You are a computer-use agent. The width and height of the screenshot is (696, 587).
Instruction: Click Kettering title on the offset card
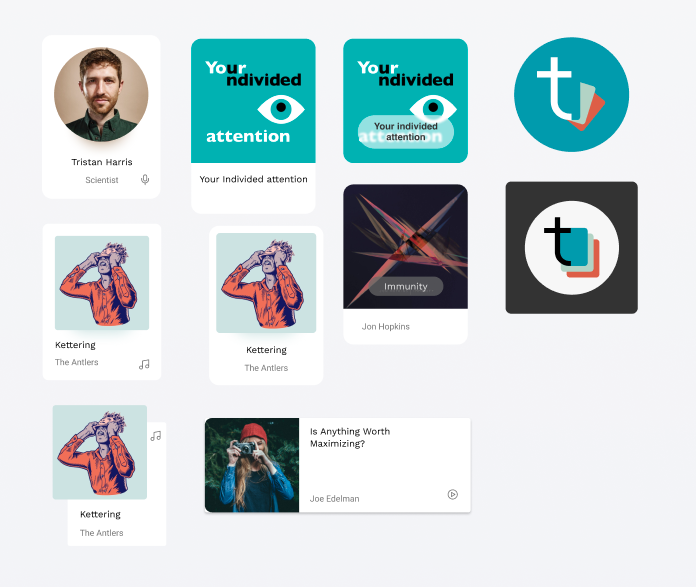pos(100,514)
